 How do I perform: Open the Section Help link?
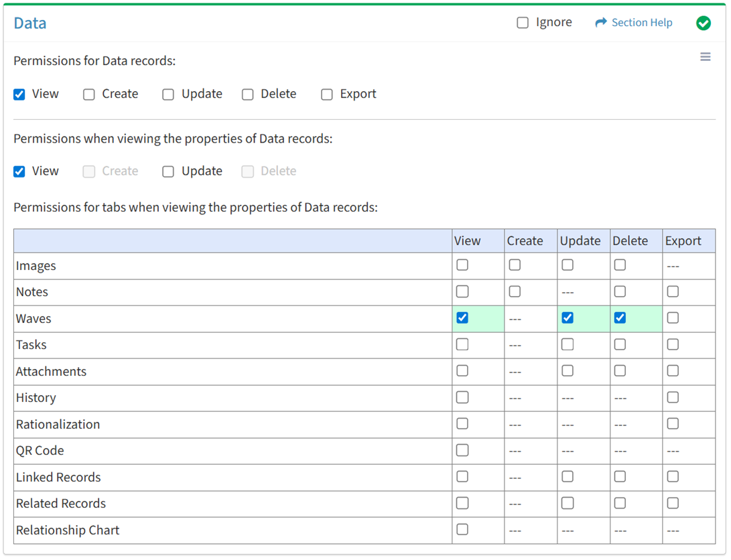tap(641, 23)
